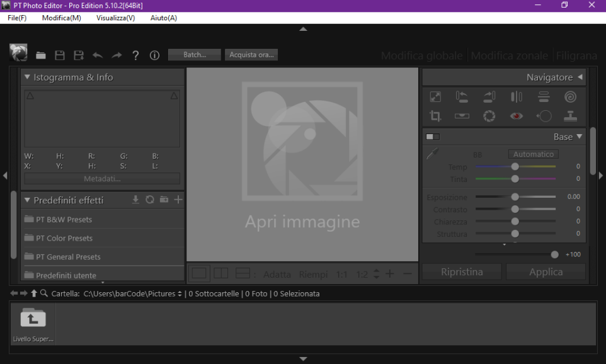The image size is (606, 364).
Task: Click the Esposizione slider handle
Action: coord(515,196)
